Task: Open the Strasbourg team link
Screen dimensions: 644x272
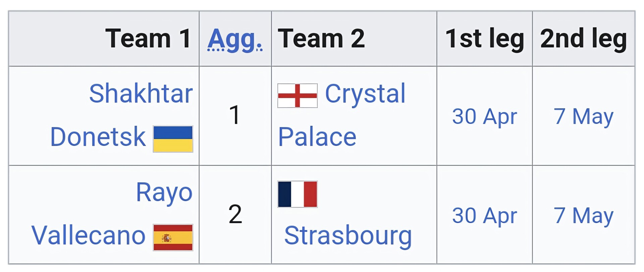Action: coord(348,236)
